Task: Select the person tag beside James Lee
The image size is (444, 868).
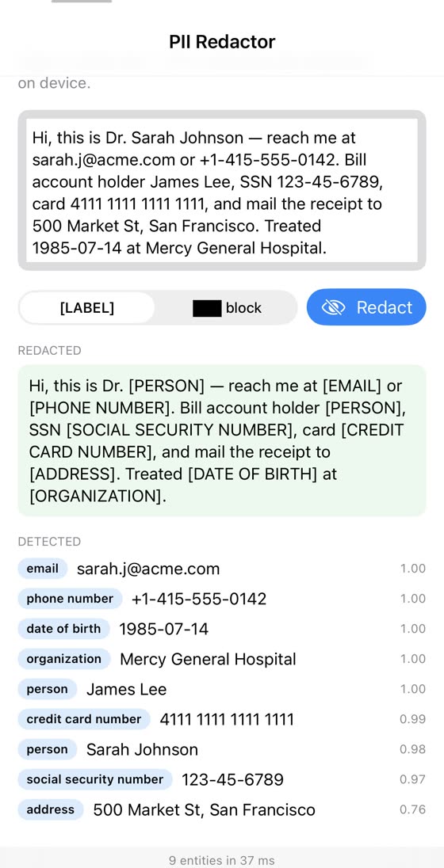Action: point(47,689)
